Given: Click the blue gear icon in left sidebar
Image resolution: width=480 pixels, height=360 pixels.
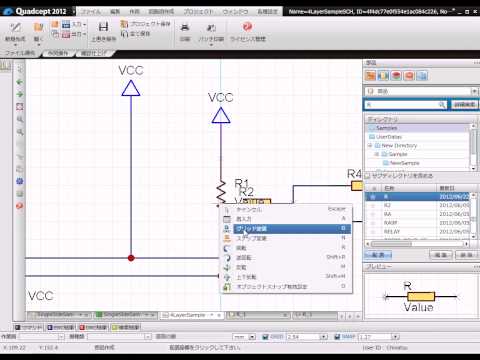Looking at the screenshot, I should (20, 181).
